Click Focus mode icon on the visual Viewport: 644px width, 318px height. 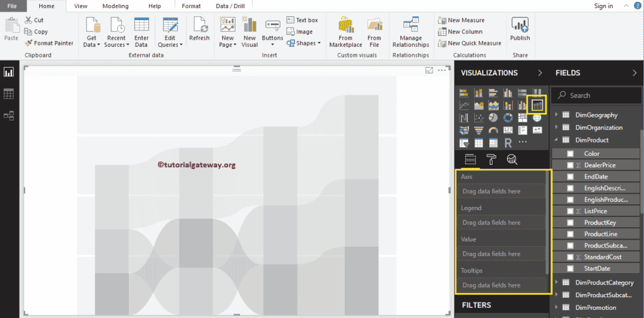(x=429, y=71)
